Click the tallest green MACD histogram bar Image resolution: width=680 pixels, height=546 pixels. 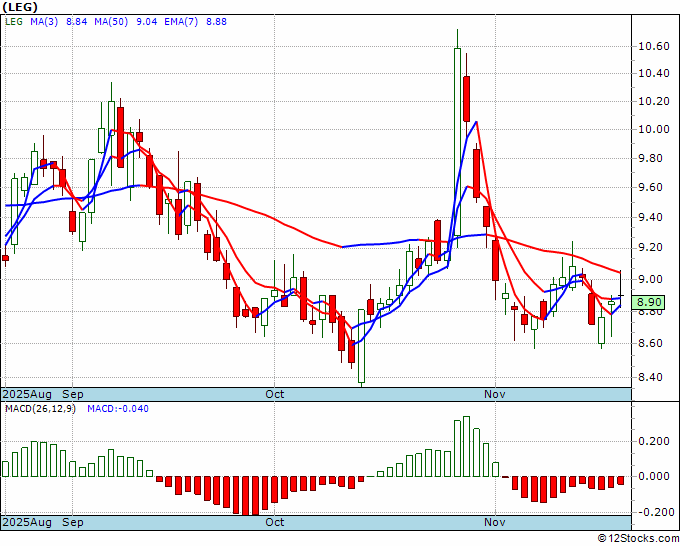pos(467,447)
